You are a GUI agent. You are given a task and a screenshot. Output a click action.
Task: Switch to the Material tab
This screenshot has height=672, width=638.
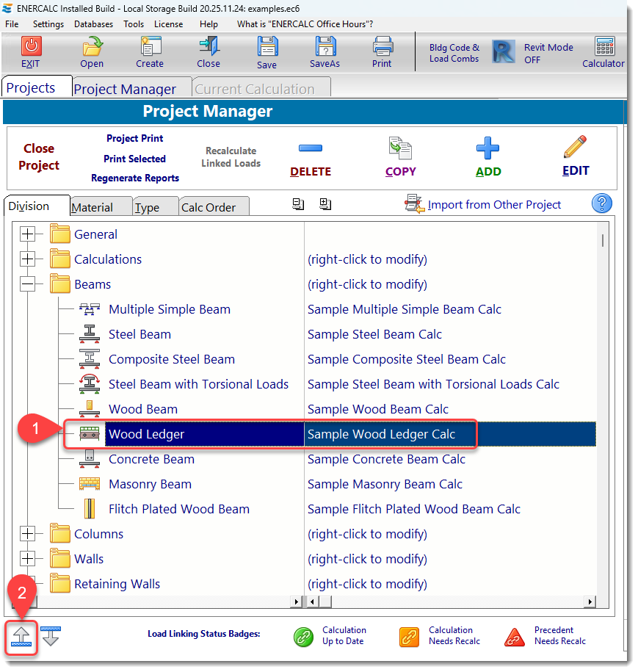101,206
